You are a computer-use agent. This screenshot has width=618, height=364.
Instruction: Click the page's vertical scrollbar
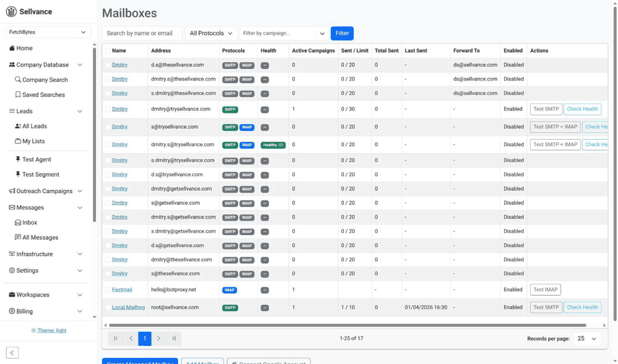[615, 163]
